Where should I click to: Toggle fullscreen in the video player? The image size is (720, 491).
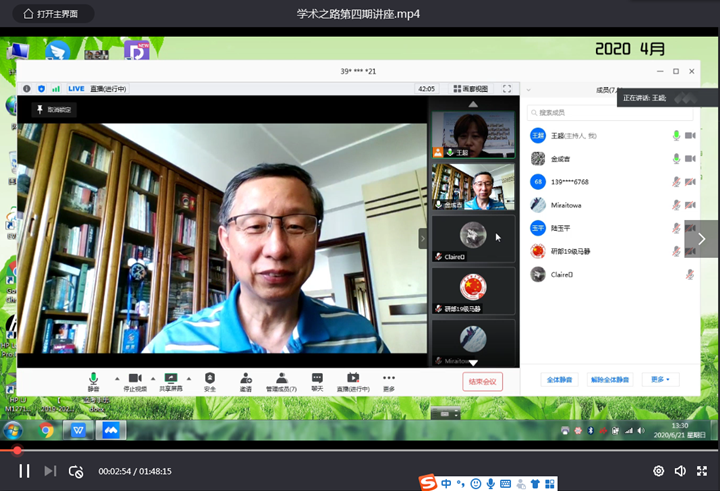(x=702, y=471)
